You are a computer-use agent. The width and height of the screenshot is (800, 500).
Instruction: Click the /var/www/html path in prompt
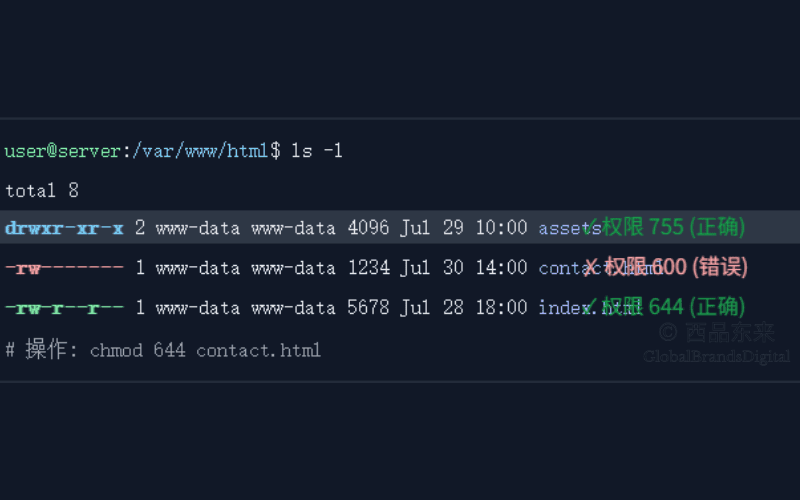[x=200, y=151]
